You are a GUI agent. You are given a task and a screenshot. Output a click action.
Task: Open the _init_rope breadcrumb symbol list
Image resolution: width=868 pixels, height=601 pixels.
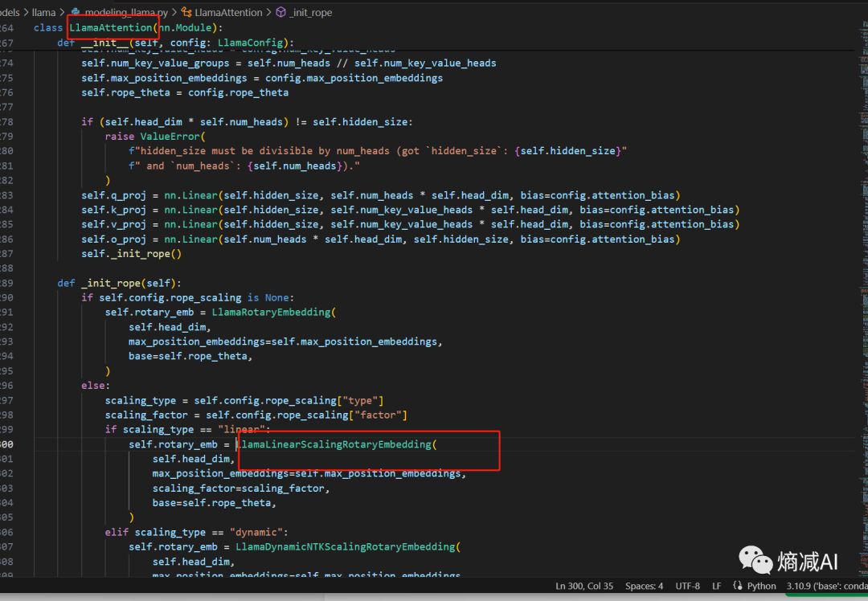pos(310,12)
